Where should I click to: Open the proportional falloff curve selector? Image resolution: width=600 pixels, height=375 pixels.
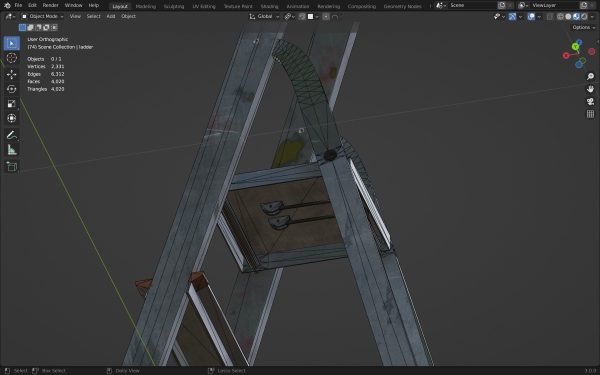pyautogui.click(x=335, y=16)
